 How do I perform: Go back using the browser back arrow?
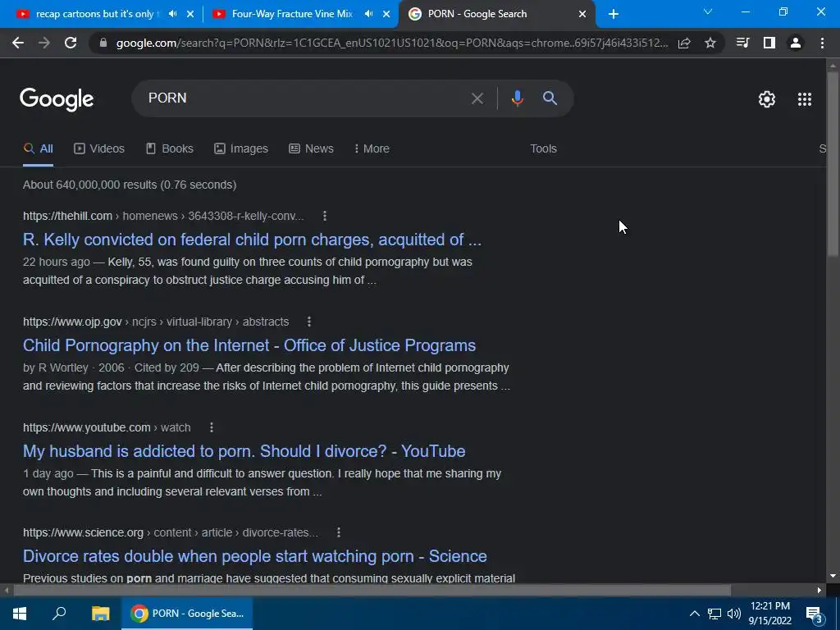pos(18,43)
